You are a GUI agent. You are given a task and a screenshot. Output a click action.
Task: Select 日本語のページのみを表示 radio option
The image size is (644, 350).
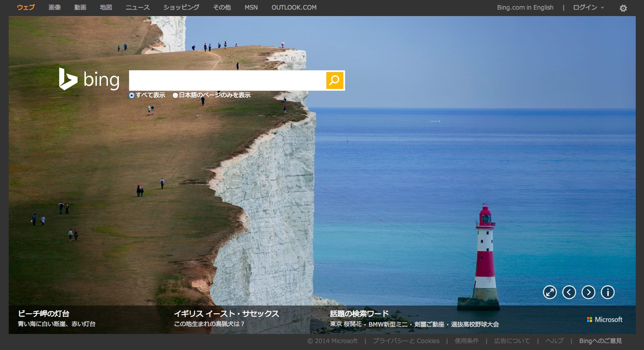175,95
